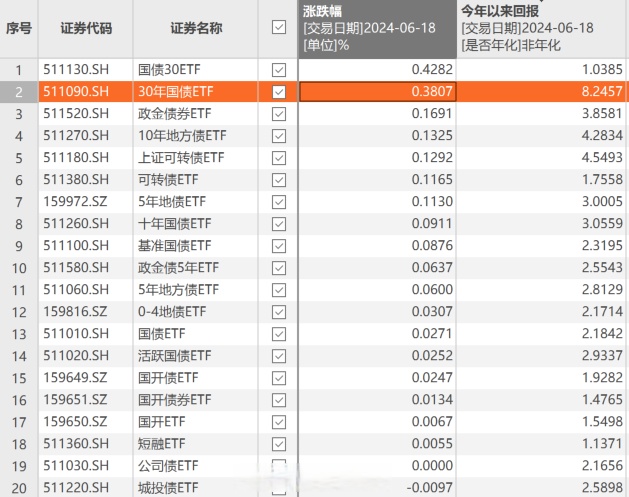Toggle checkbox for 5年地方债ETF row
Image resolution: width=629 pixels, height=497 pixels.
coord(279,290)
